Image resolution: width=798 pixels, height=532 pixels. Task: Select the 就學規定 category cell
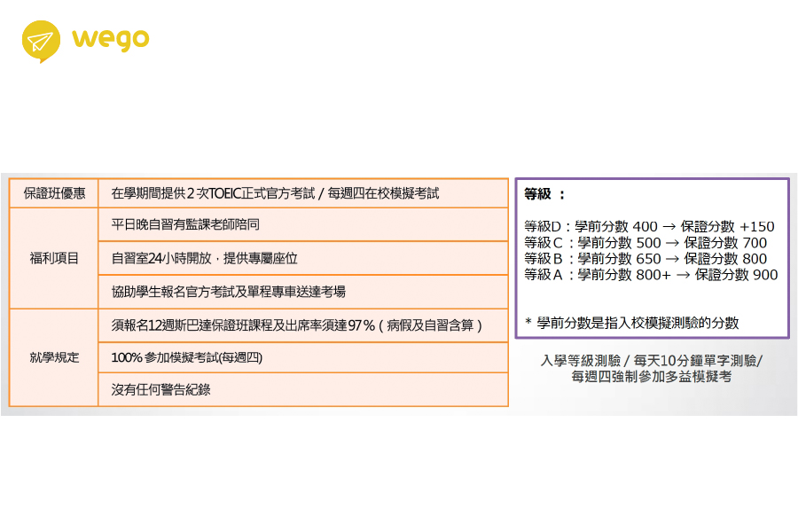pyautogui.click(x=54, y=357)
